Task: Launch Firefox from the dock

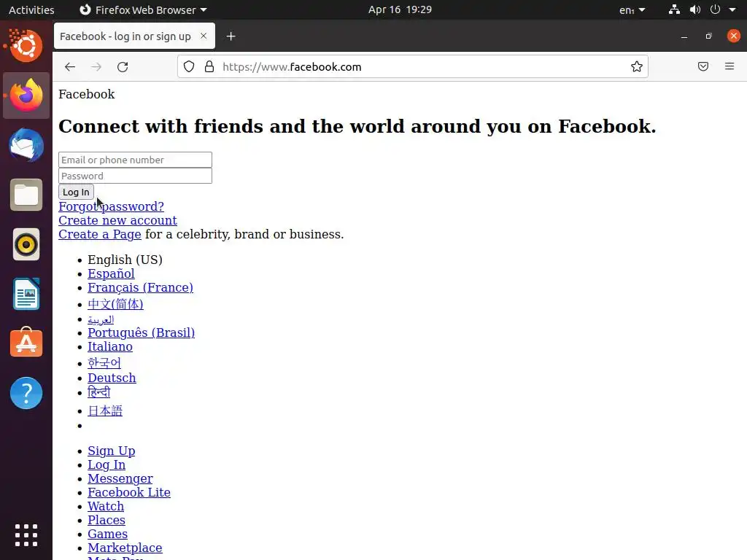Action: (26, 96)
